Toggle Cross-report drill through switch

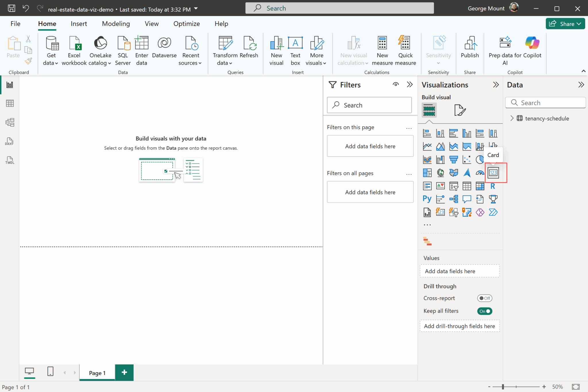(x=484, y=298)
